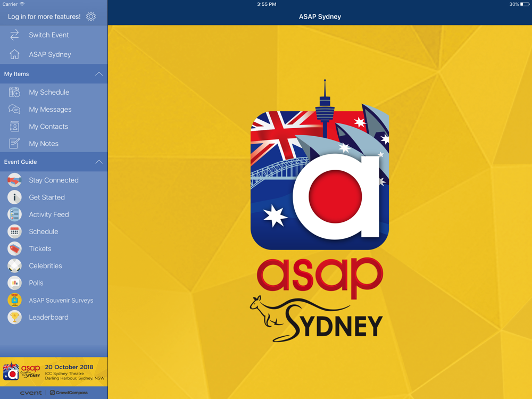Viewport: 532px width, 399px height.
Task: Tap the Cvent CrowdCompass footer logo
Action: 54,393
